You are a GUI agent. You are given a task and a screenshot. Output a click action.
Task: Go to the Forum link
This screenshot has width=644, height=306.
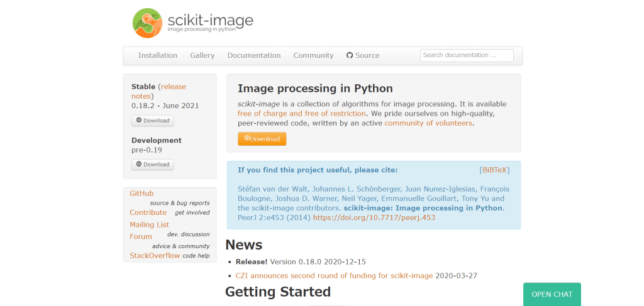click(x=141, y=237)
